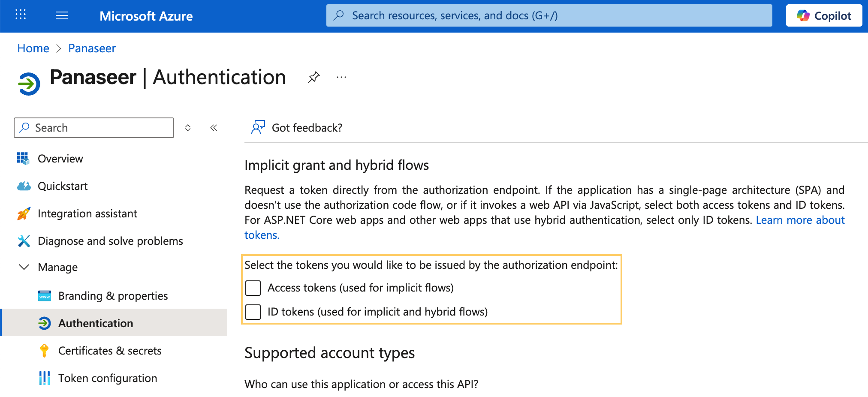Click the Manage section label

tap(57, 267)
